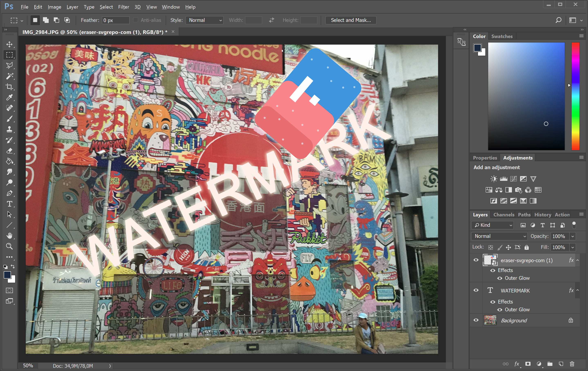Click the Create new group folder icon

(x=550, y=364)
